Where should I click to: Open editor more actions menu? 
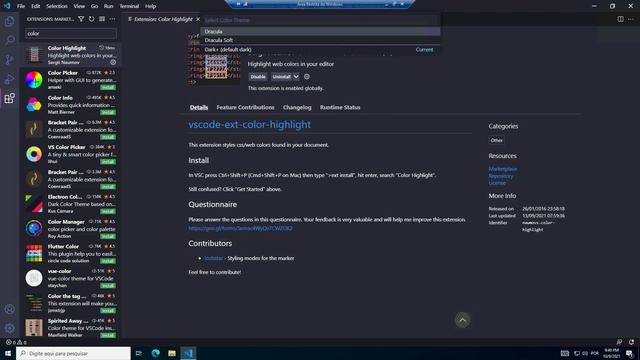point(631,19)
